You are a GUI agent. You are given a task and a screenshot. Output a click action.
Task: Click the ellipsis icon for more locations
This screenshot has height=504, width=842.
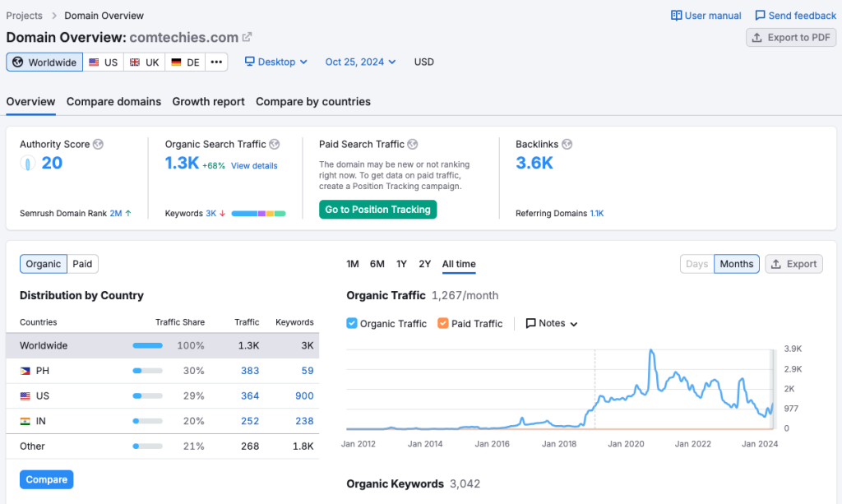tap(216, 62)
